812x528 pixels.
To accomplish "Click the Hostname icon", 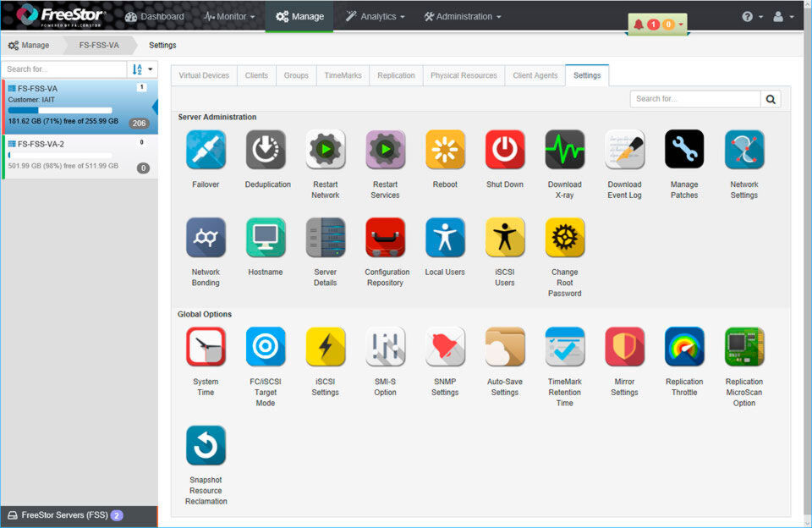I will tap(266, 237).
